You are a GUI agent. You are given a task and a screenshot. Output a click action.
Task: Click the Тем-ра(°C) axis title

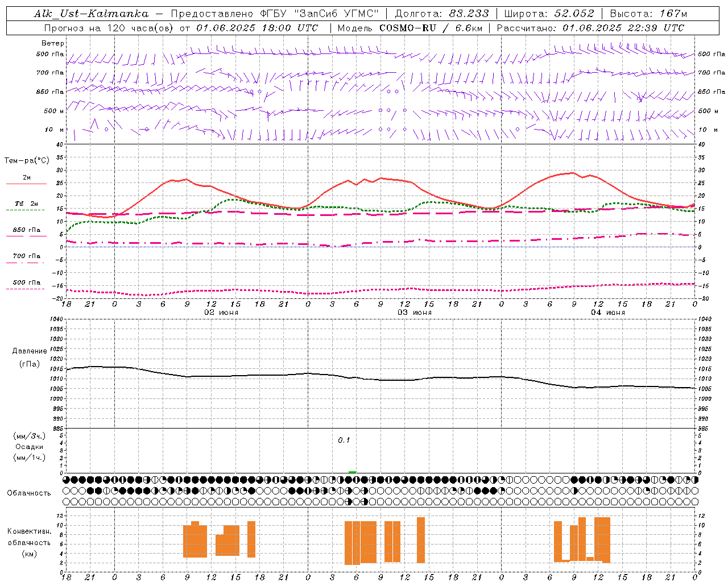(x=27, y=161)
